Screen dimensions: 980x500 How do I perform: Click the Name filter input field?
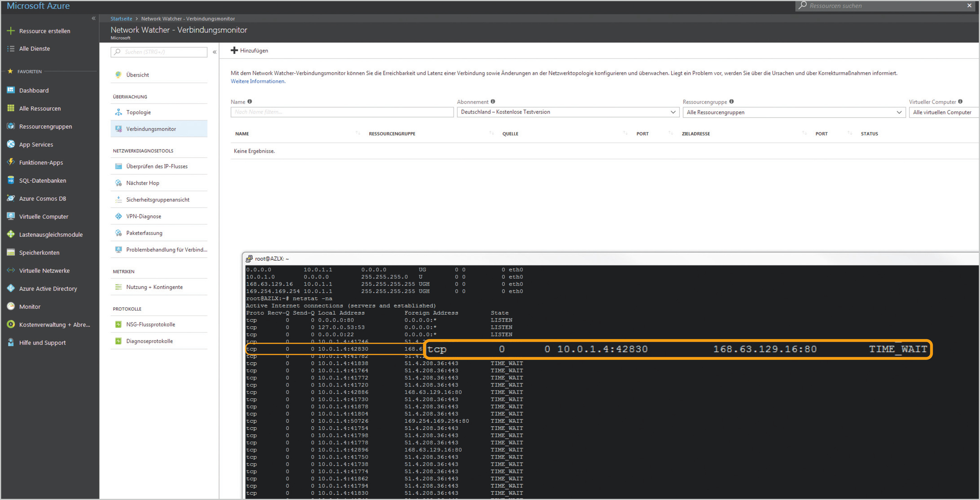(x=342, y=112)
